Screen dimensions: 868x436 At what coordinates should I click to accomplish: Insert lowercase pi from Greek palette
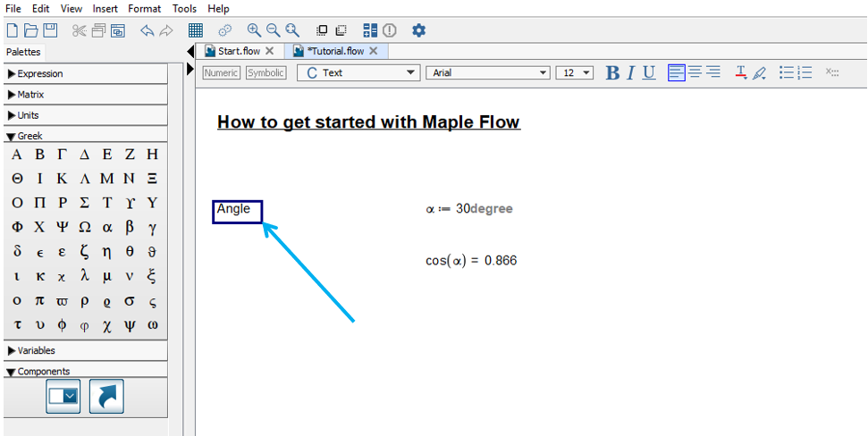point(39,300)
